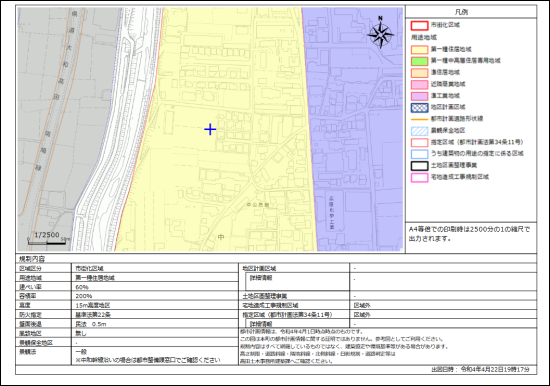Click the red 市街化区域 legend box
550x386 pixels.
[x=419, y=25]
